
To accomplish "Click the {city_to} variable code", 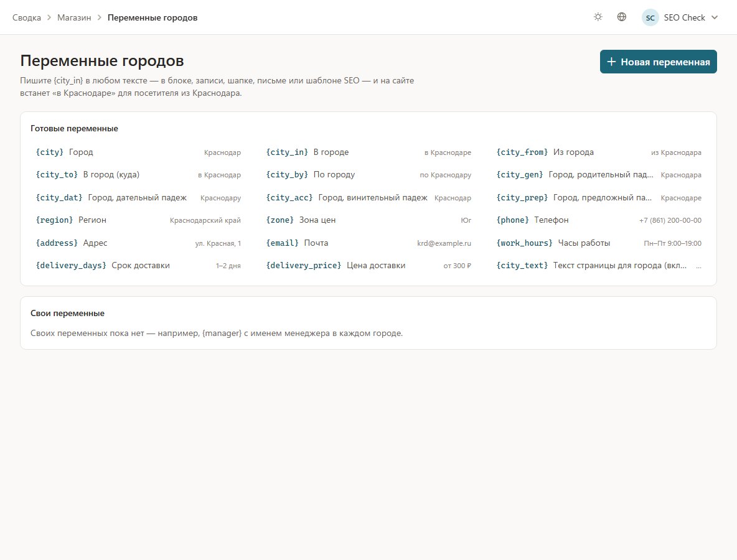I will [57, 175].
